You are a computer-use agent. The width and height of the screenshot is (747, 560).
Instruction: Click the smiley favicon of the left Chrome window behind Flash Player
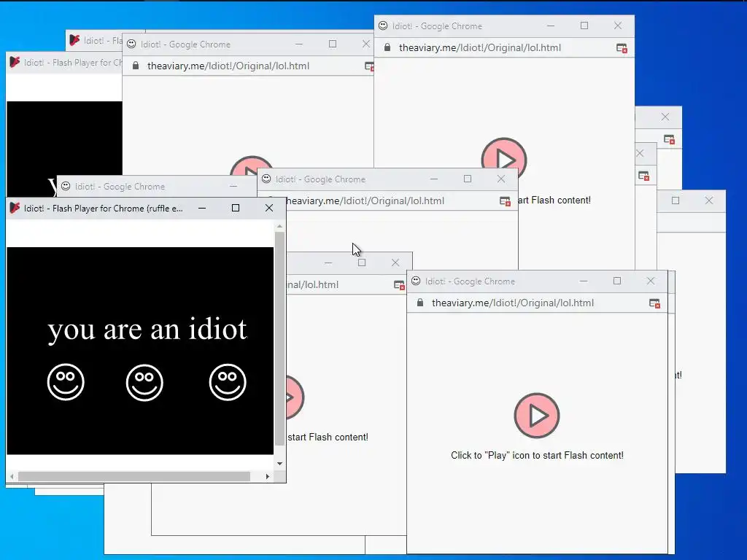pos(66,186)
